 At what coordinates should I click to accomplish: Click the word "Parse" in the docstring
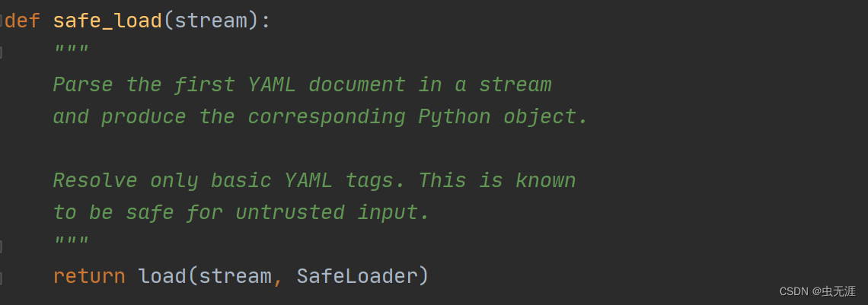83,84
